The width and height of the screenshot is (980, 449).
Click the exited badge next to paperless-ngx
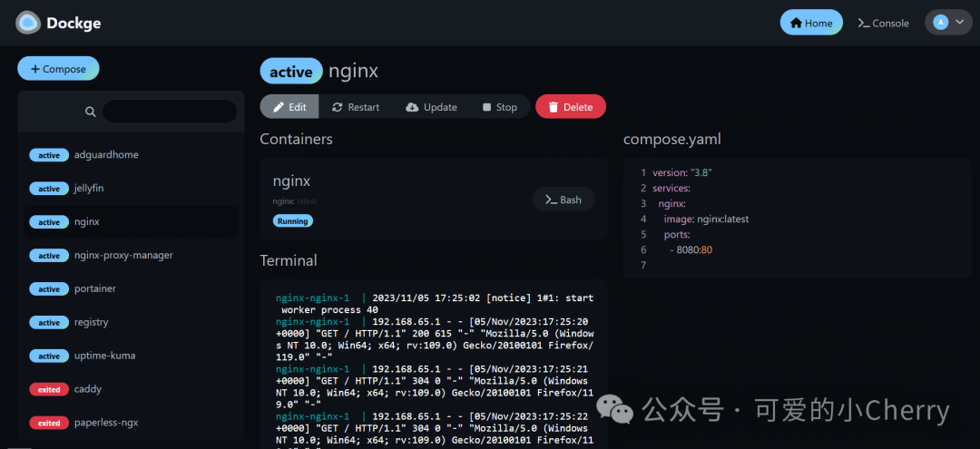click(49, 423)
